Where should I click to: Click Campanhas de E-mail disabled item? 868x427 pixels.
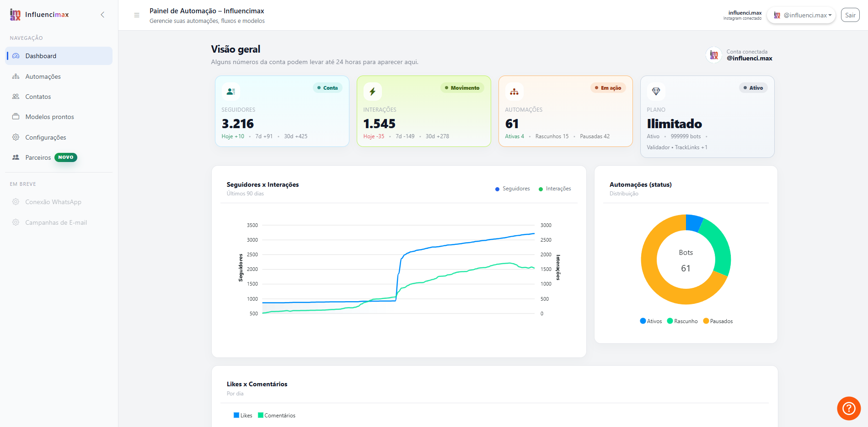[x=59, y=222]
